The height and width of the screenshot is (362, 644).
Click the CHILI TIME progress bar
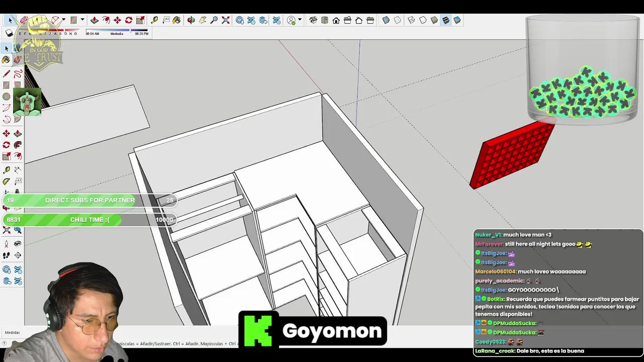(x=90, y=220)
